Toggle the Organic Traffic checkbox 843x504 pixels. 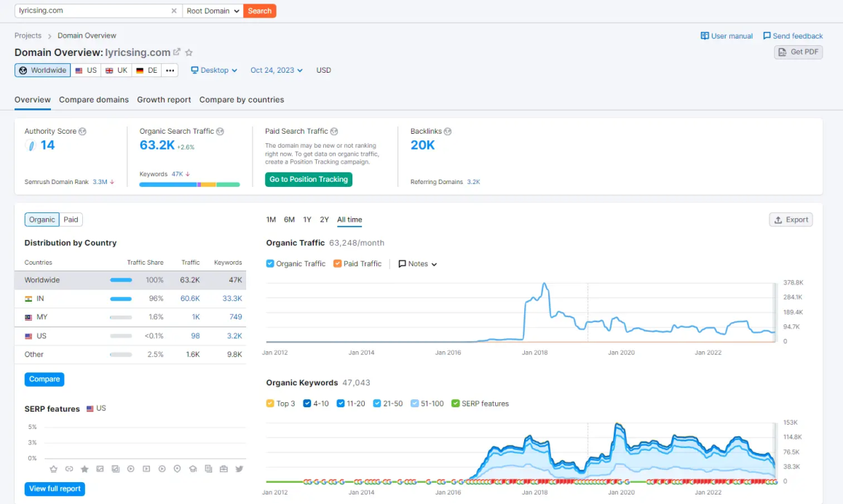pos(270,263)
